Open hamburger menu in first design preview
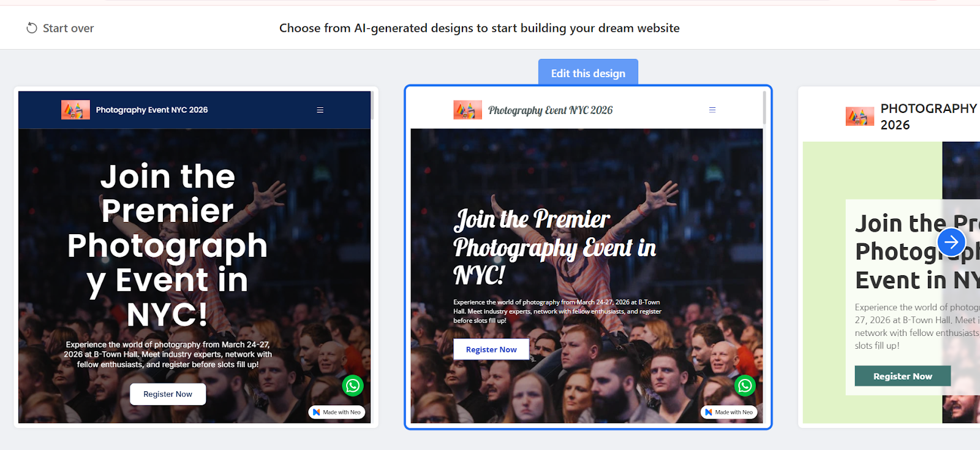 320,110
